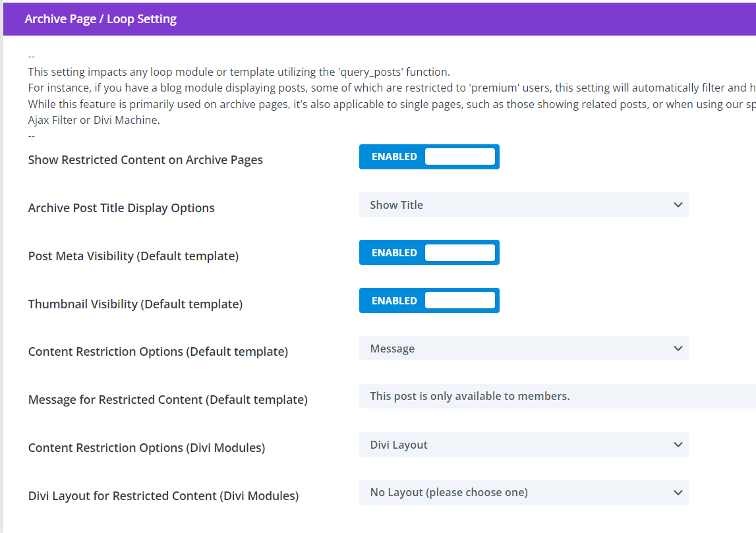Click the chevron arrow on the Message dropdown

678,349
